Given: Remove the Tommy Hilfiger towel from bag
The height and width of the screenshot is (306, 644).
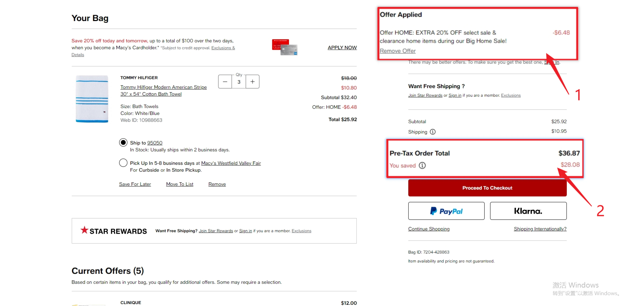Looking at the screenshot, I should click(x=217, y=184).
